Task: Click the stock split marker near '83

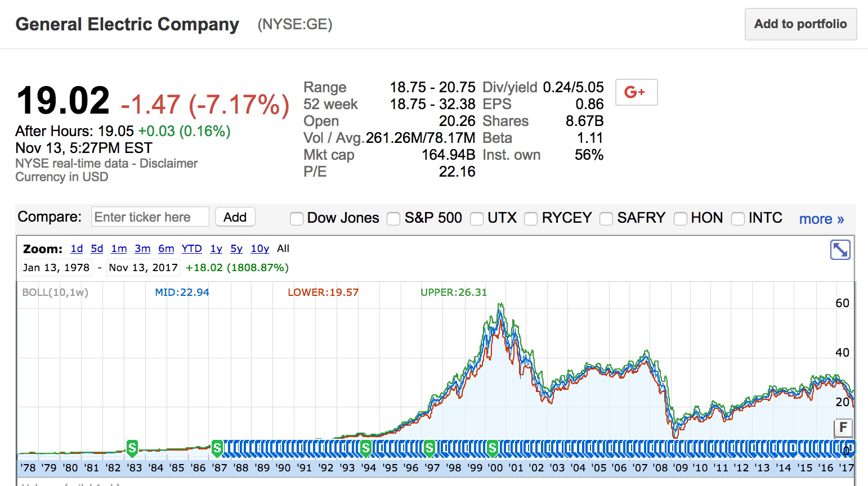Action: (132, 448)
